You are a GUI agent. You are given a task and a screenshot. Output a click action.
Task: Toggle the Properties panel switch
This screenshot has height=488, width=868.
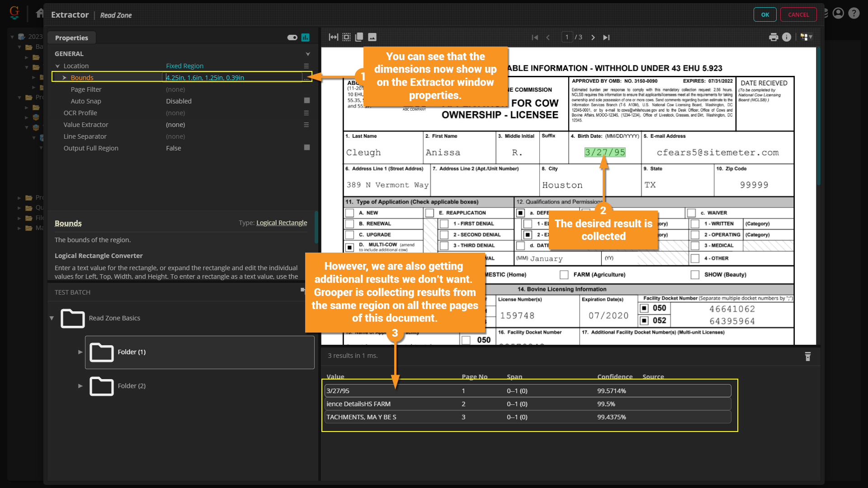click(x=292, y=38)
